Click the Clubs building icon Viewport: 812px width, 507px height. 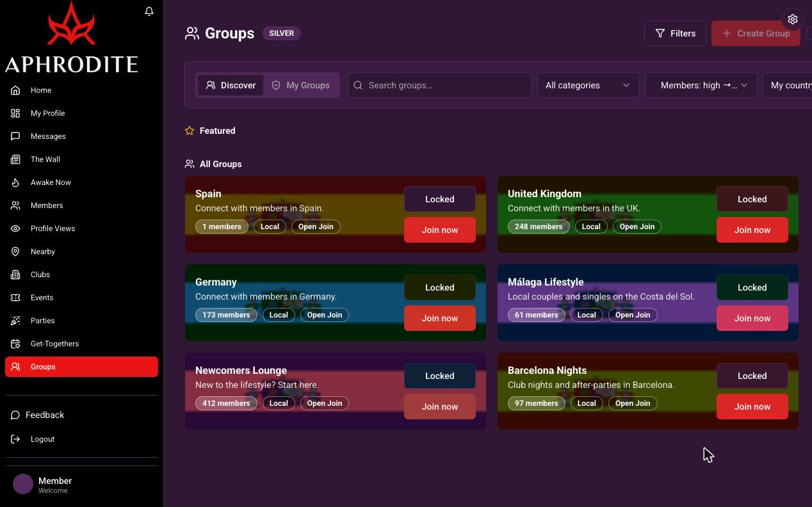click(15, 275)
